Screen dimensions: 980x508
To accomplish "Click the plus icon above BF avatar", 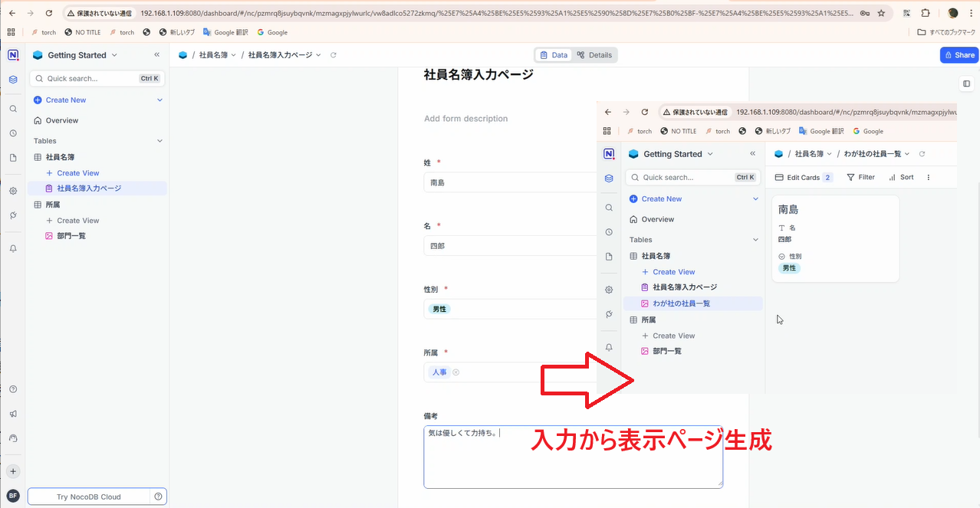I will point(13,471).
